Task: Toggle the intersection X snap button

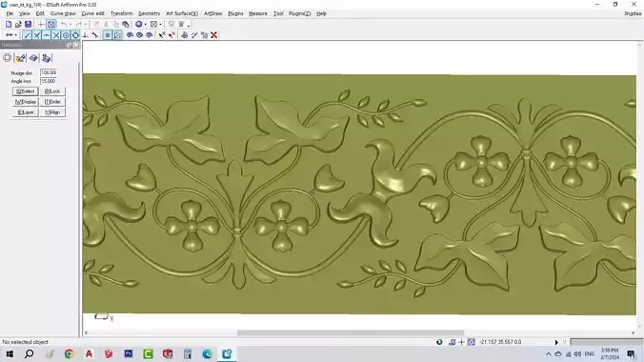Action: click(x=56, y=35)
